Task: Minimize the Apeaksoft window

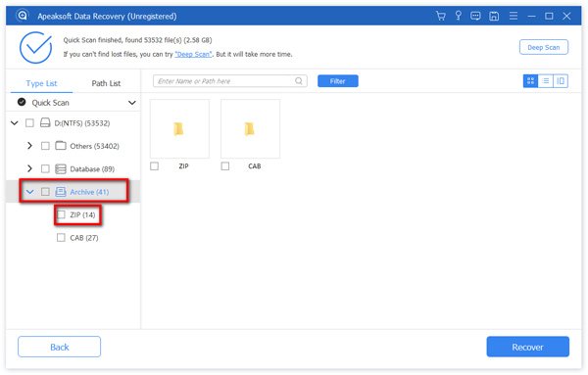Action: [x=531, y=16]
